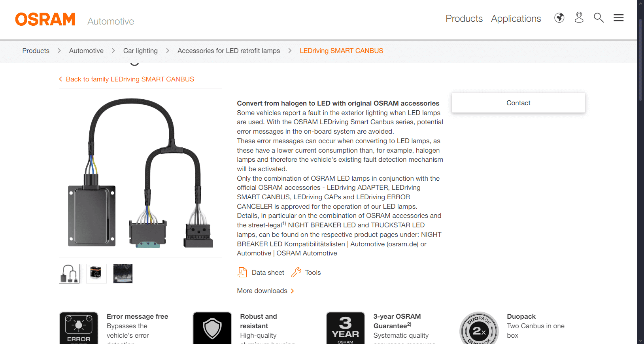Image resolution: width=644 pixels, height=344 pixels.
Task: Expand More downloads chevron
Action: click(292, 291)
